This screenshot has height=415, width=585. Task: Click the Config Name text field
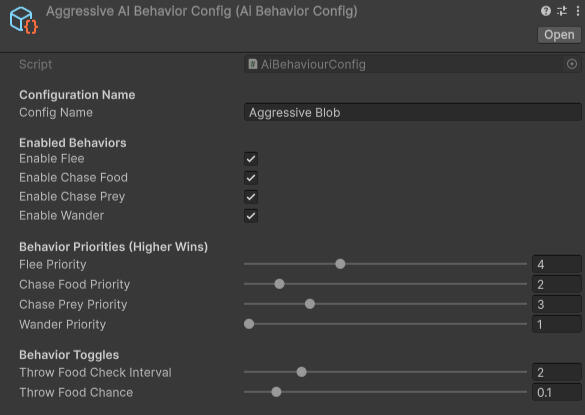point(412,112)
